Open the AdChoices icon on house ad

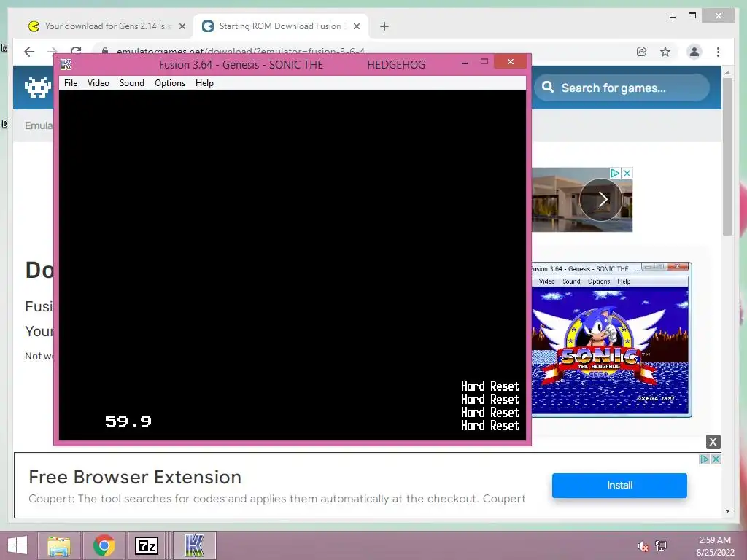pos(615,173)
